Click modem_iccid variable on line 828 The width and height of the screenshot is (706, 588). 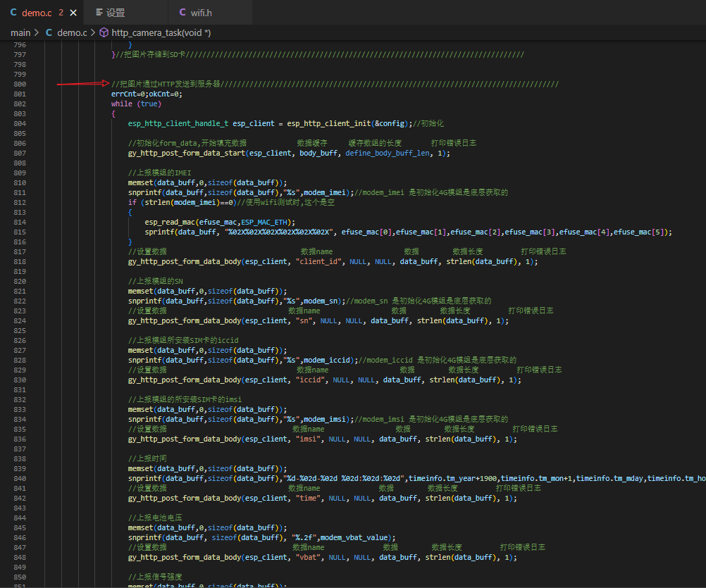(x=326, y=360)
